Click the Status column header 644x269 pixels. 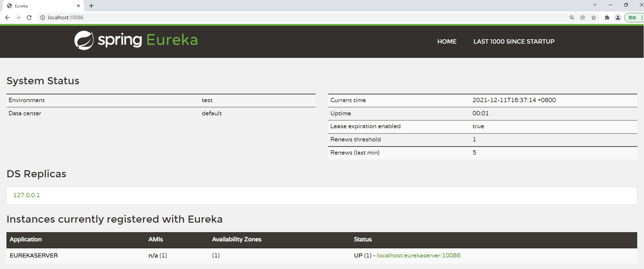click(x=363, y=239)
